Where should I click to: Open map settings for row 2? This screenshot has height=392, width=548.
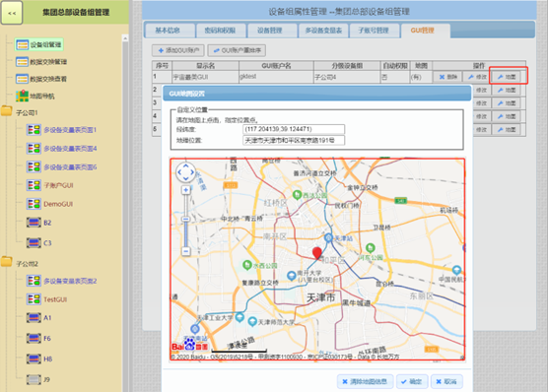(506, 91)
